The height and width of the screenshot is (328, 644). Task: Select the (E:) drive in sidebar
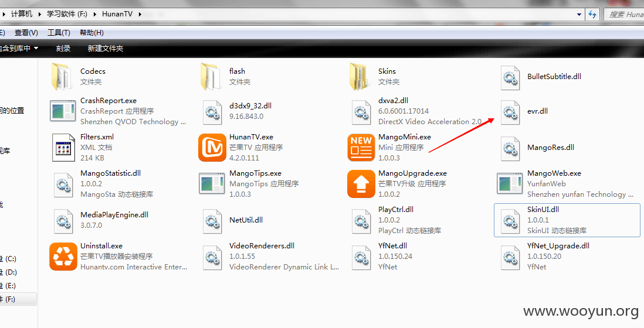click(8, 286)
